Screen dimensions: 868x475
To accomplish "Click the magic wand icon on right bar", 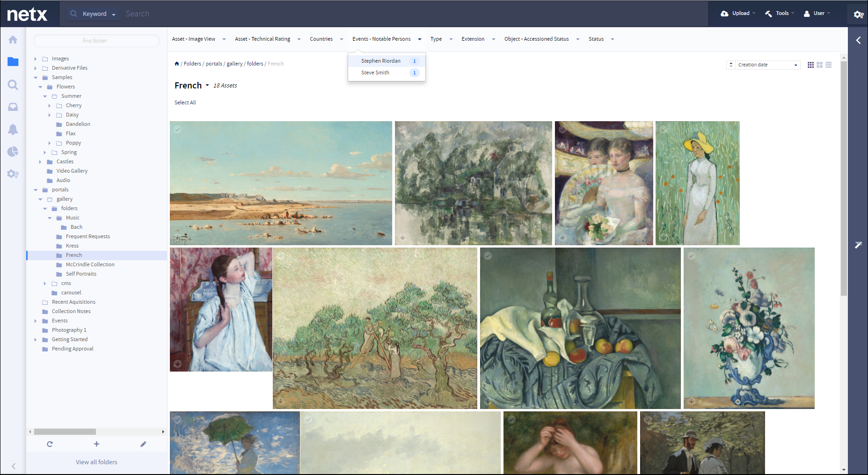I will (x=858, y=245).
